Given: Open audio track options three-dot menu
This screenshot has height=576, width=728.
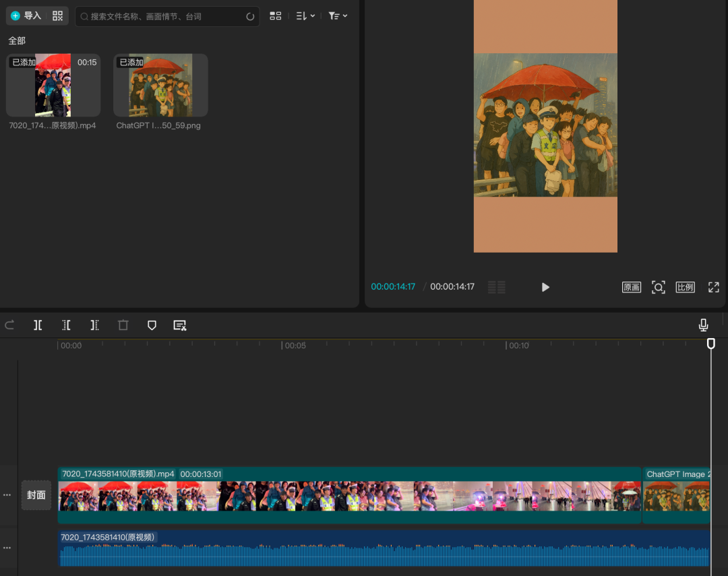Looking at the screenshot, I should tap(7, 548).
